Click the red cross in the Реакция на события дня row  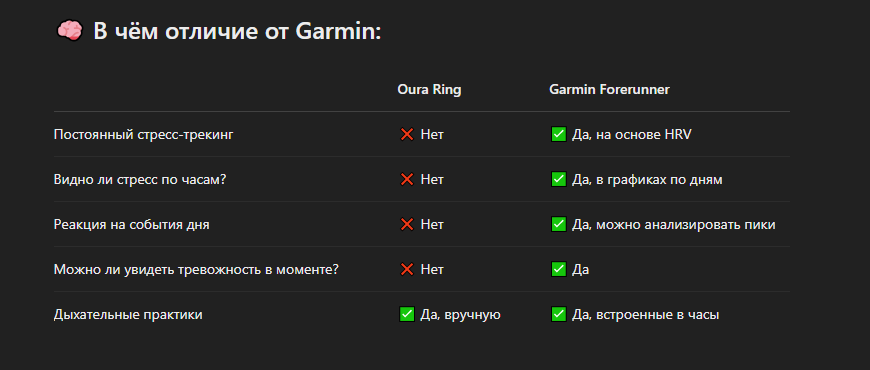click(407, 224)
